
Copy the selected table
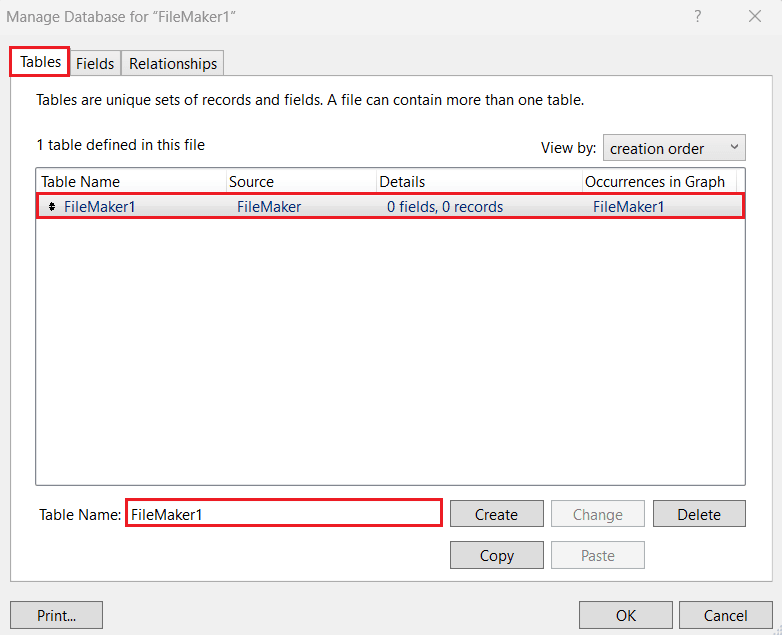(x=497, y=555)
